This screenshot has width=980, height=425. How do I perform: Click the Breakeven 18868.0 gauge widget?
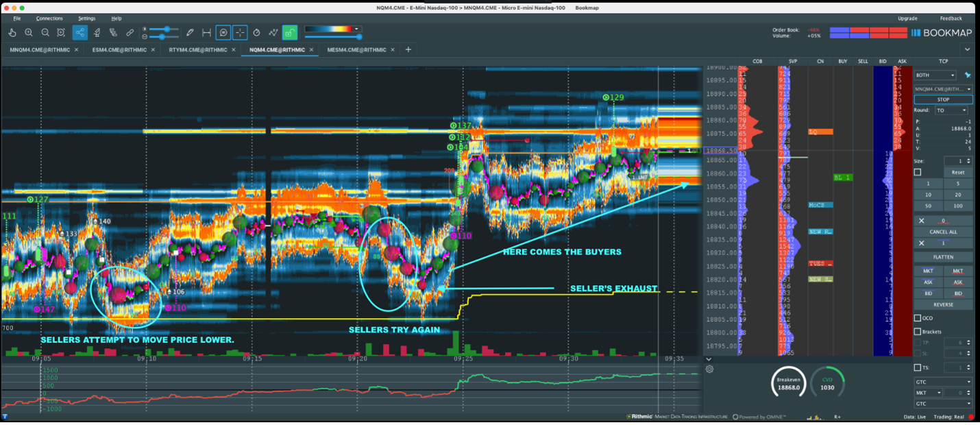click(788, 382)
